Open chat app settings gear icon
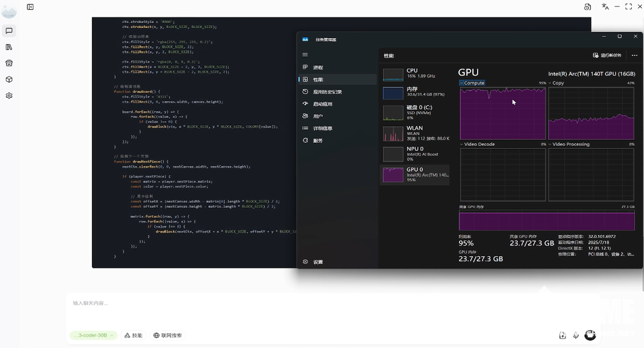 tap(9, 95)
